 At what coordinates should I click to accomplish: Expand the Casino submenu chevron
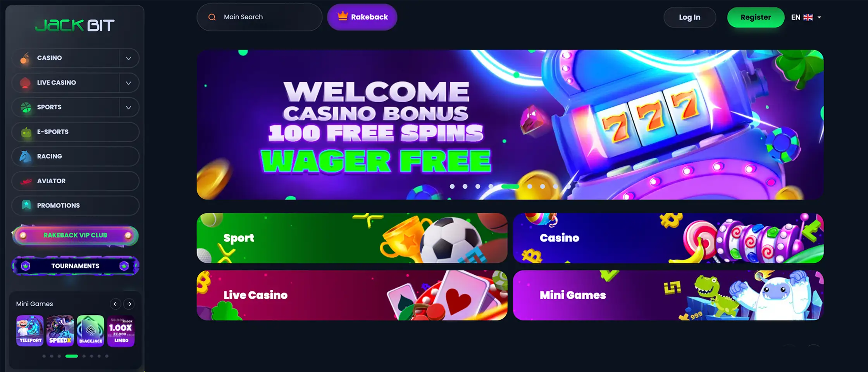coord(129,58)
